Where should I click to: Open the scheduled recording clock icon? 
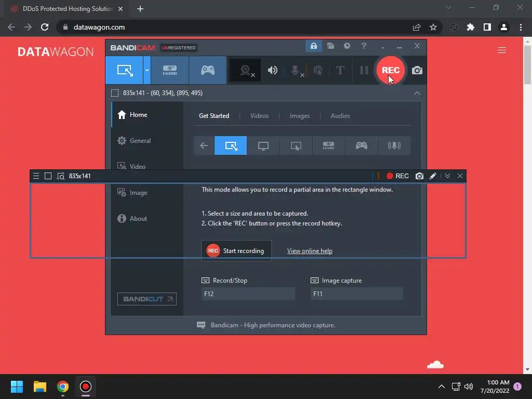[x=347, y=46]
